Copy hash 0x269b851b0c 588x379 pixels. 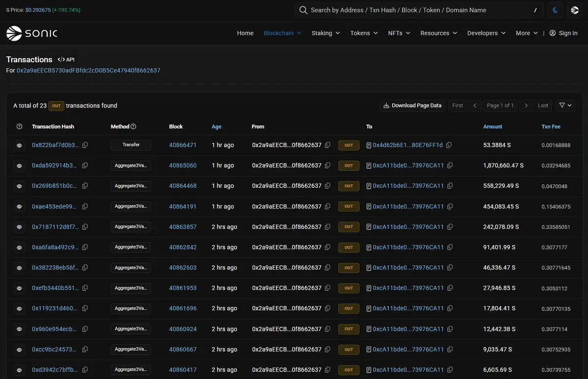(x=85, y=185)
